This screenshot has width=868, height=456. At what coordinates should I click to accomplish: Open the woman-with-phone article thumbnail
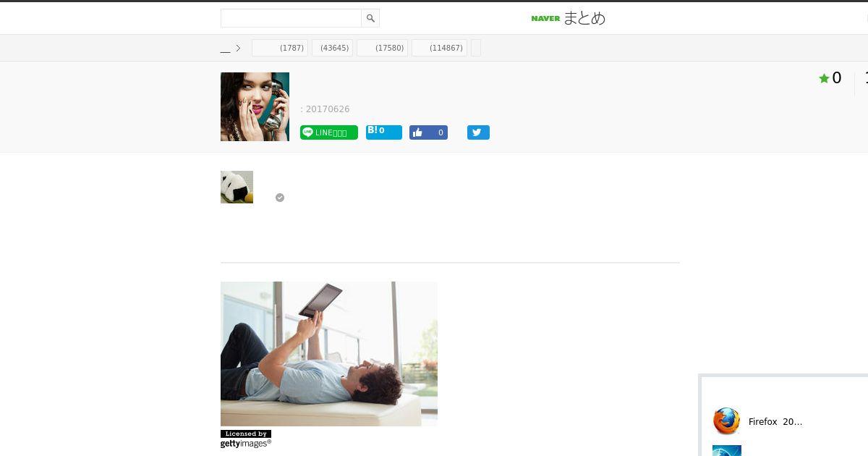[x=255, y=106]
